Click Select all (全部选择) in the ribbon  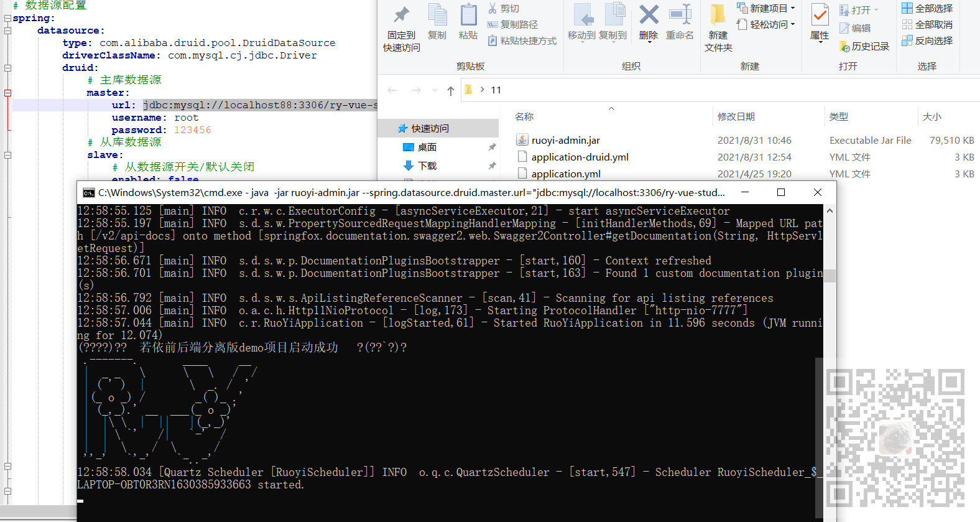pyautogui.click(x=927, y=9)
